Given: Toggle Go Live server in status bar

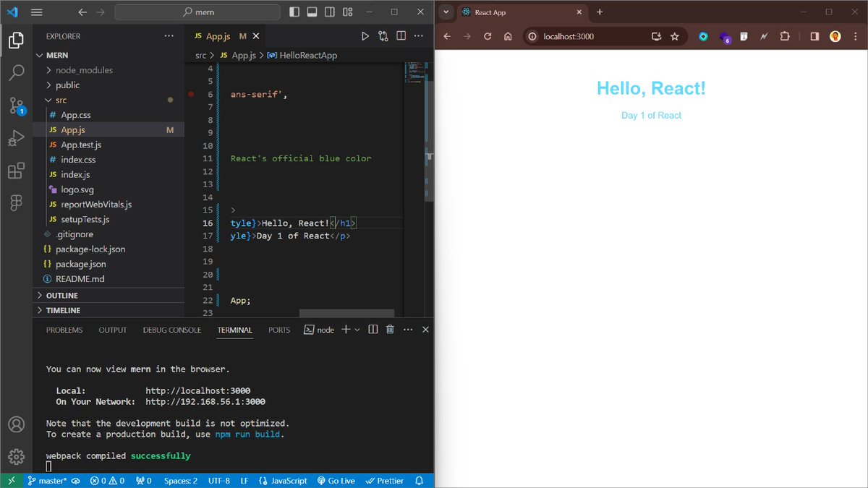Looking at the screenshot, I should coord(336,481).
